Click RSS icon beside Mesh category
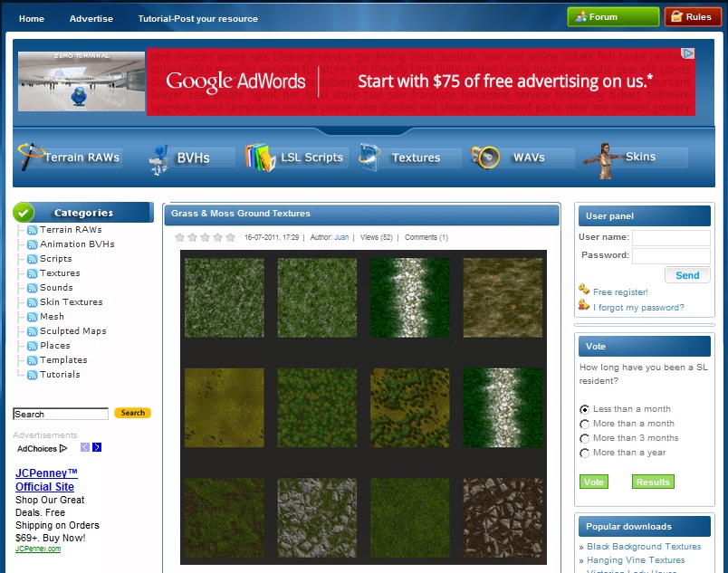 point(32,317)
